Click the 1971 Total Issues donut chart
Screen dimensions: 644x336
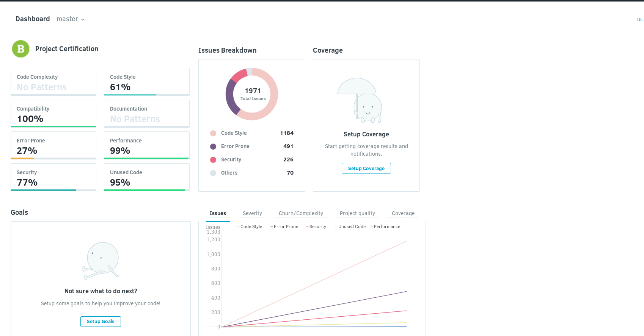coord(252,94)
